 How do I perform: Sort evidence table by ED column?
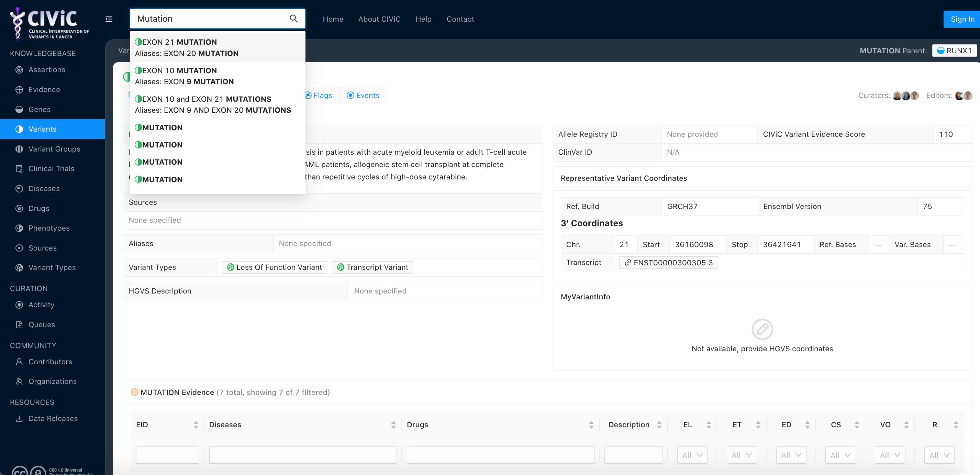pos(807,425)
